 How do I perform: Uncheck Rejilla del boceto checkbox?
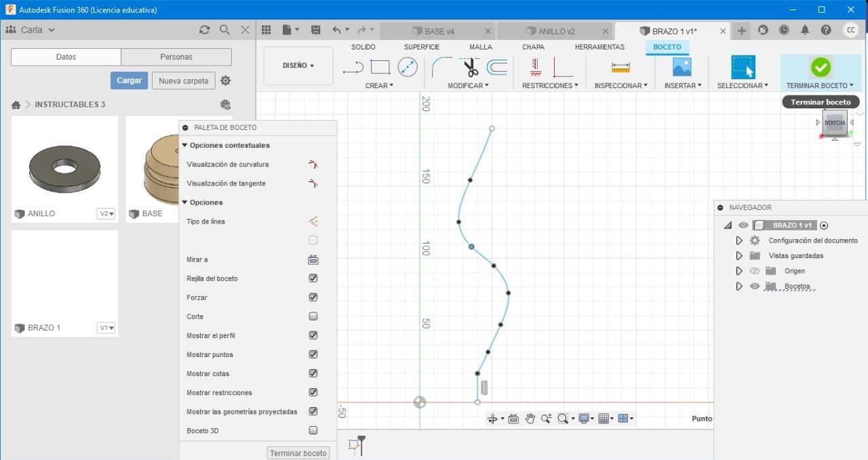tap(313, 278)
